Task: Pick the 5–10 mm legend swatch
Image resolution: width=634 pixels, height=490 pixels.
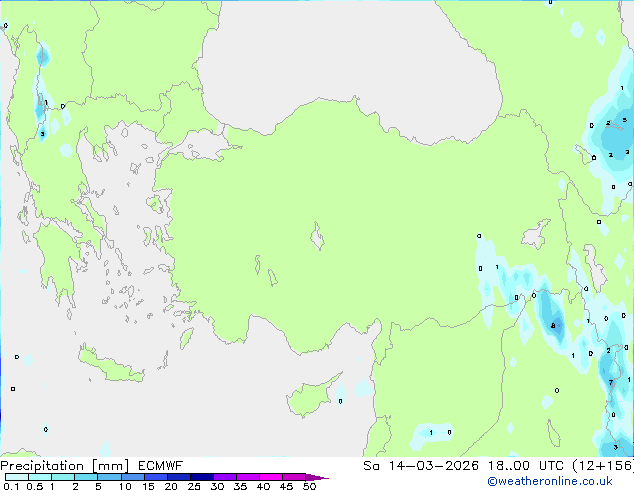Action: [x=109, y=477]
